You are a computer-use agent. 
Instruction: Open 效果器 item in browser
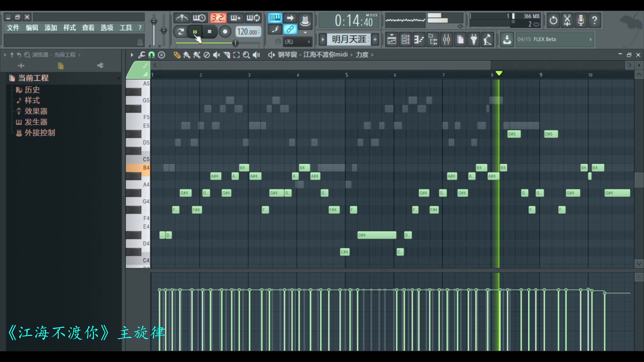(36, 111)
